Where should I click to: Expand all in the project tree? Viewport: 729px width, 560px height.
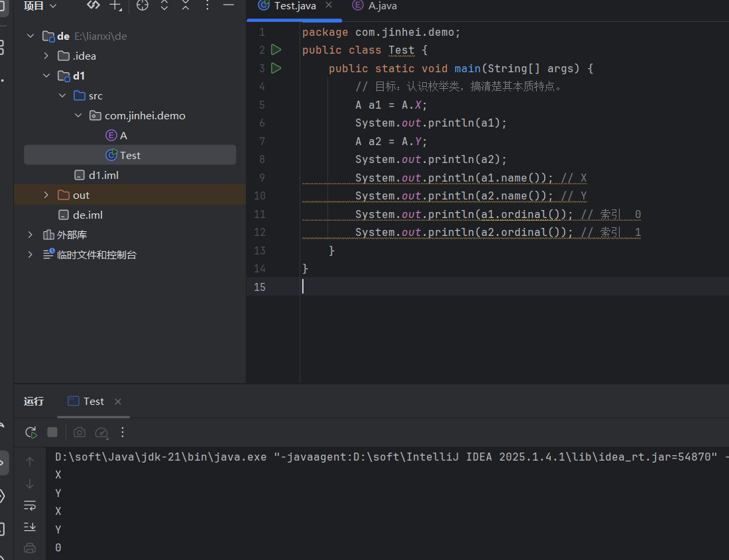pos(164,5)
